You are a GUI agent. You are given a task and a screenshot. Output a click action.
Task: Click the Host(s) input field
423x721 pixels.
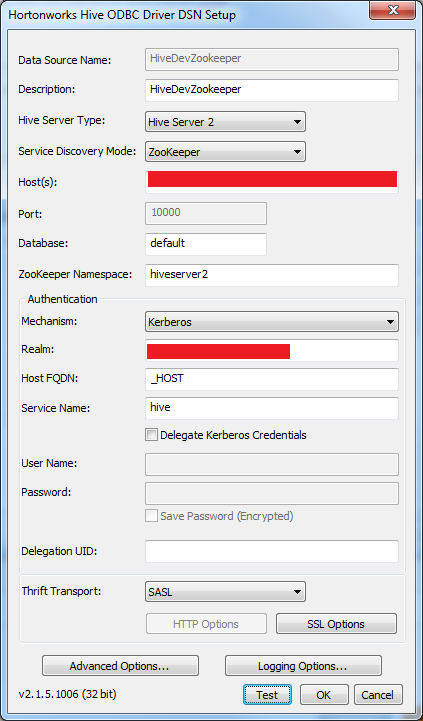[272, 182]
